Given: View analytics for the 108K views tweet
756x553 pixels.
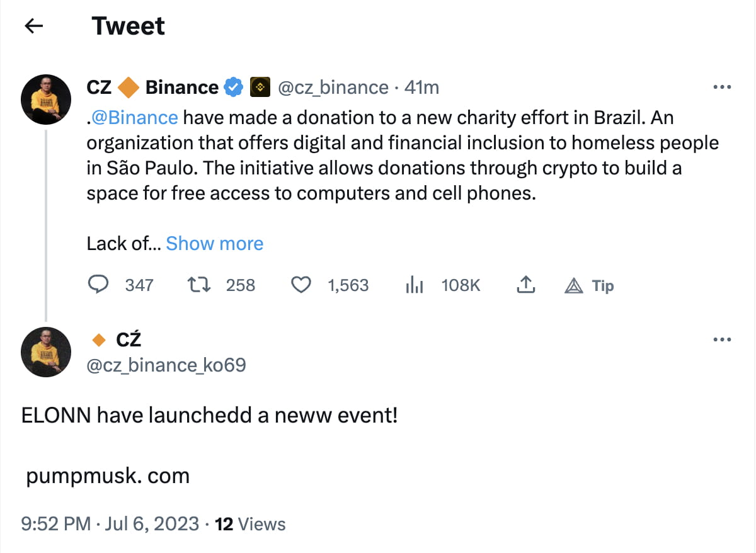Looking at the screenshot, I should coord(414,286).
